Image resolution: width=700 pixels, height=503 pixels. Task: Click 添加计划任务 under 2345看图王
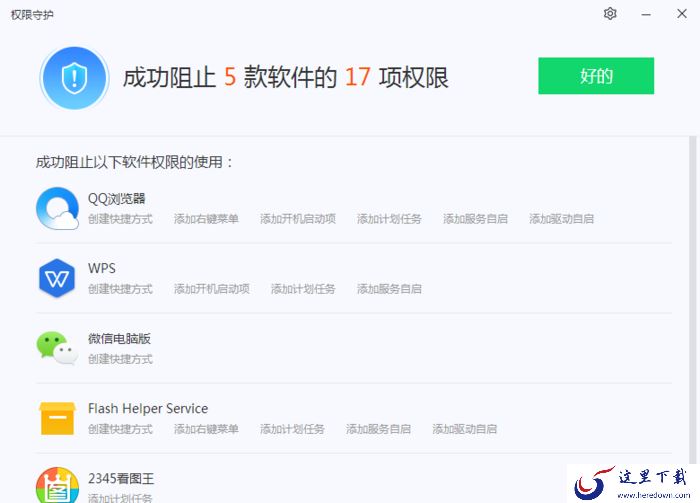(120, 498)
